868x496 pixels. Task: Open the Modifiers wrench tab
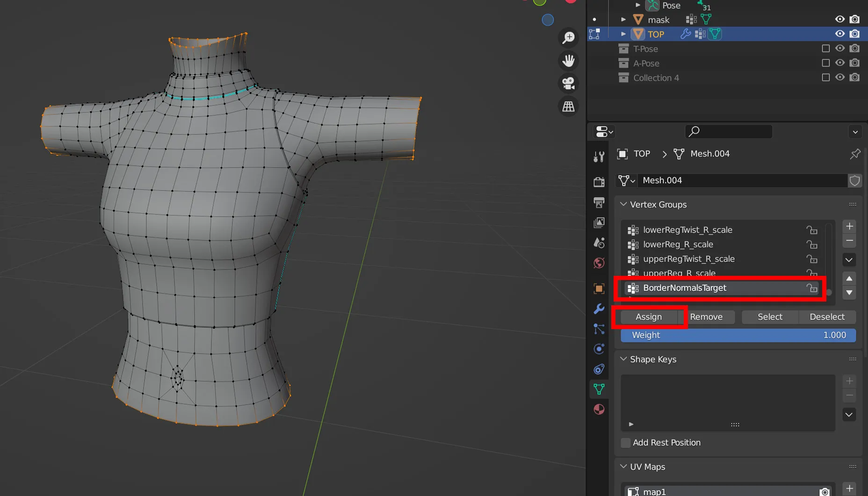pyautogui.click(x=599, y=309)
